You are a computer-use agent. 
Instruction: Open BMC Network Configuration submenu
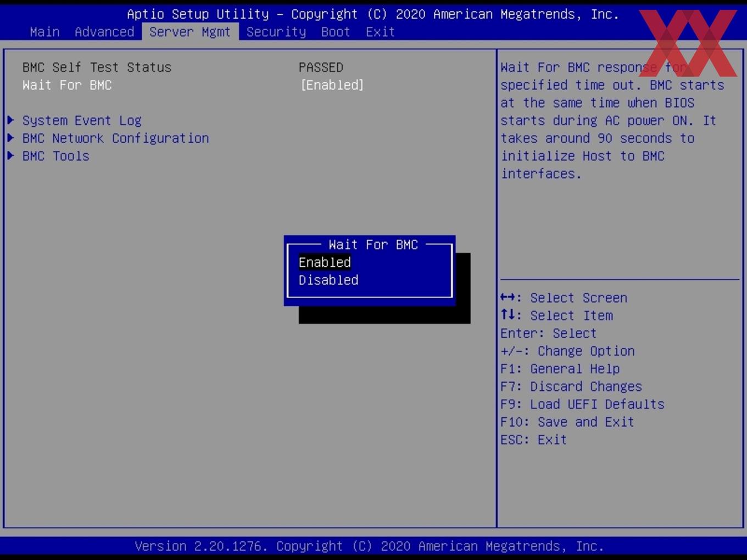(115, 138)
